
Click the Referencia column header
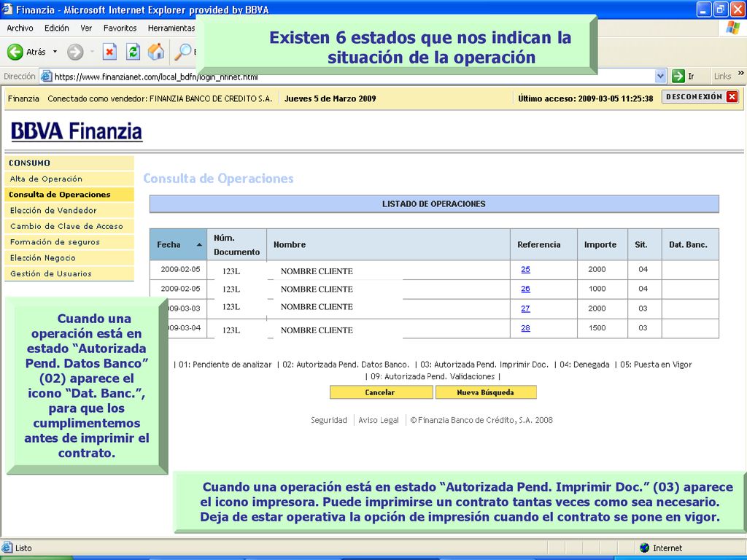click(x=543, y=245)
